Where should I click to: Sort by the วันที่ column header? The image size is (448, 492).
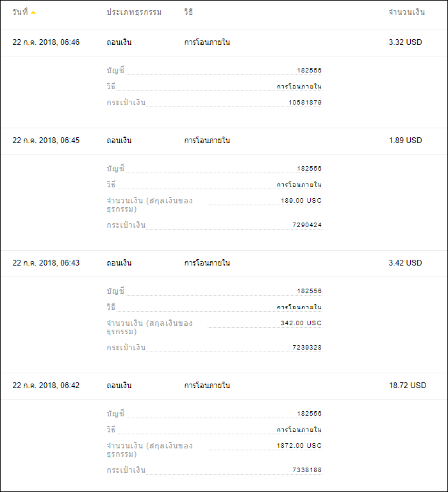(20, 12)
